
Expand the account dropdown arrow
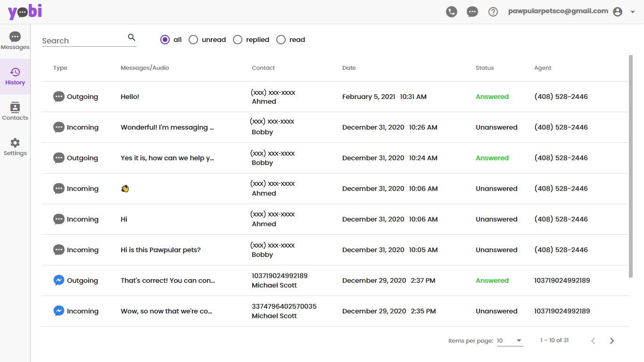click(x=633, y=12)
